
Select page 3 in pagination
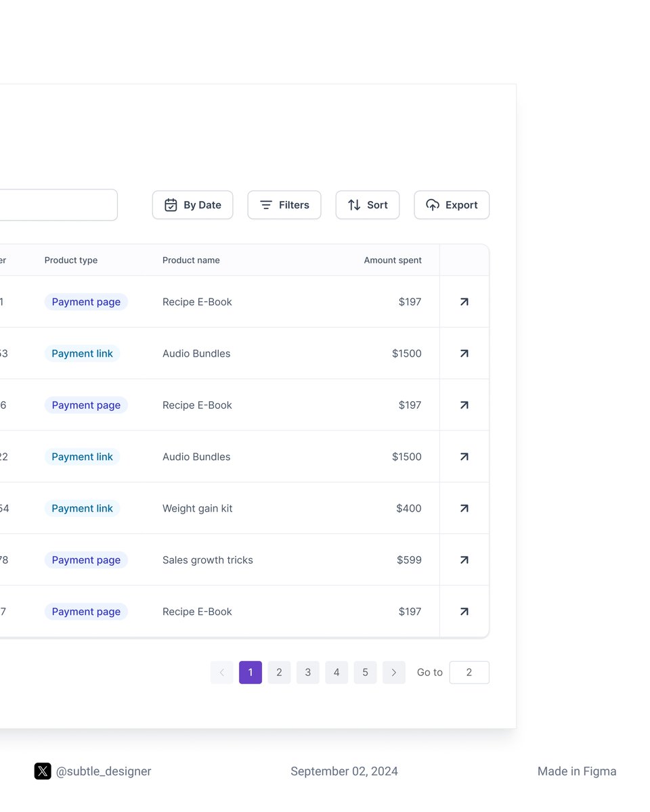point(308,673)
